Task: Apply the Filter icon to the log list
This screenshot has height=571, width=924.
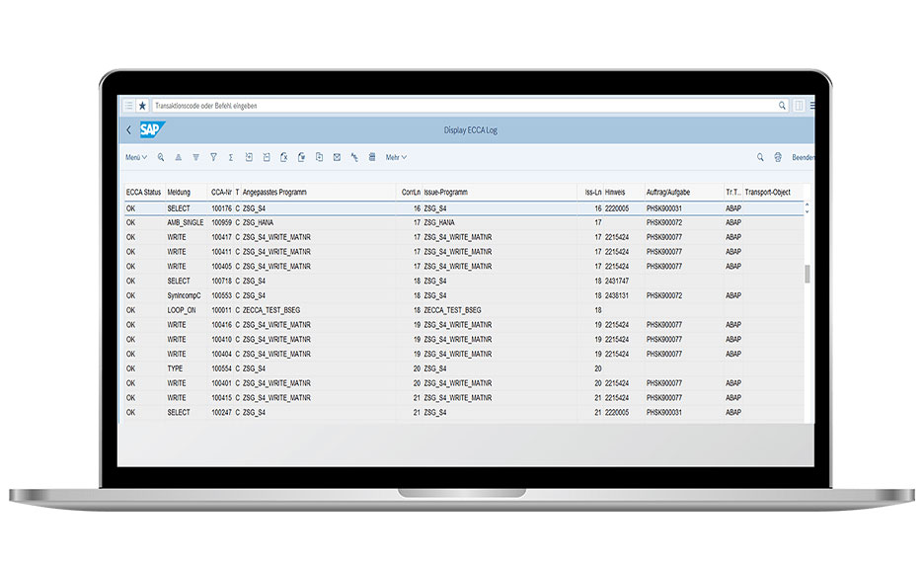Action: [213, 157]
